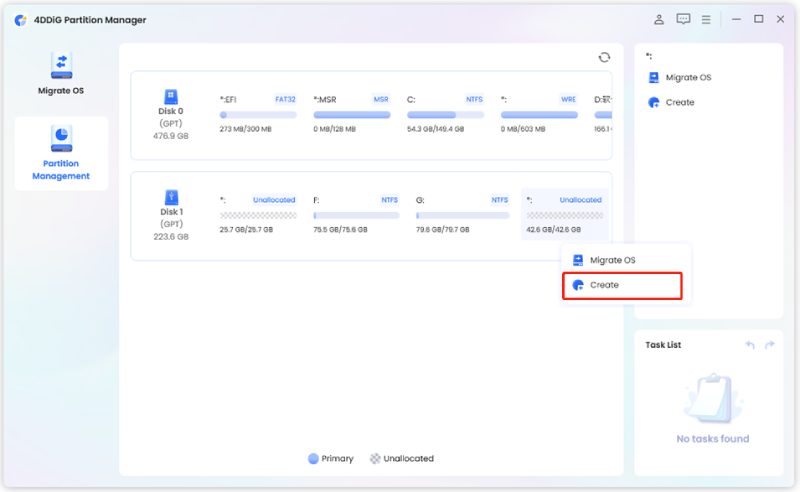Click the '0 MB/603 MB' size text
Screen dimensions: 800x492
tap(523, 129)
